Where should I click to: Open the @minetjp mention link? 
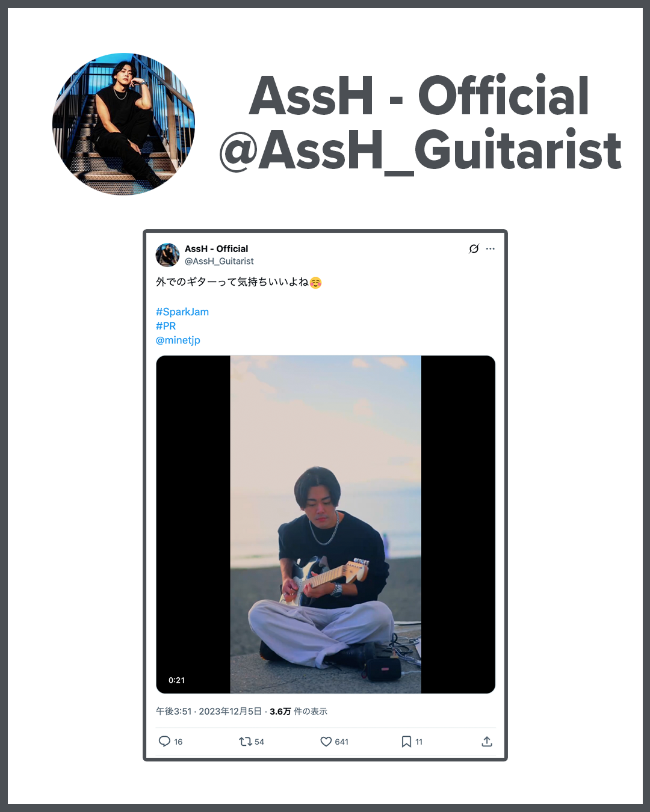tap(178, 340)
